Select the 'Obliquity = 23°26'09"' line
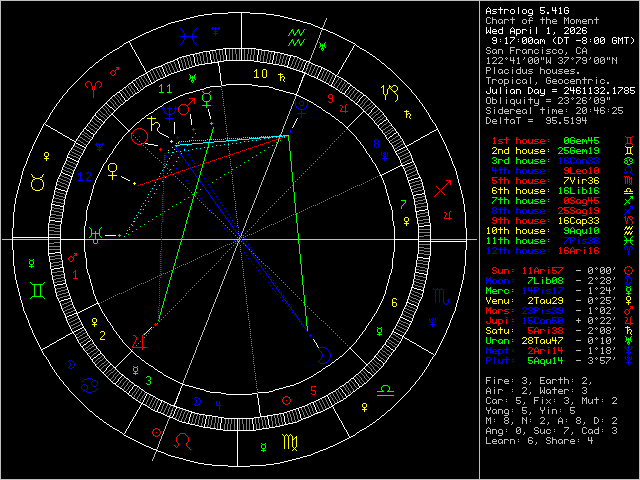Viewport: 640px width, 480px height. (x=548, y=101)
